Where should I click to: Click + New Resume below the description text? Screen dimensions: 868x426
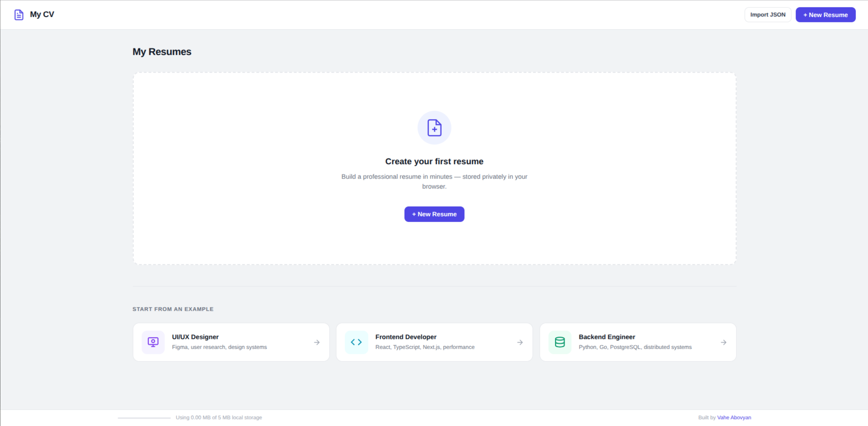click(434, 214)
